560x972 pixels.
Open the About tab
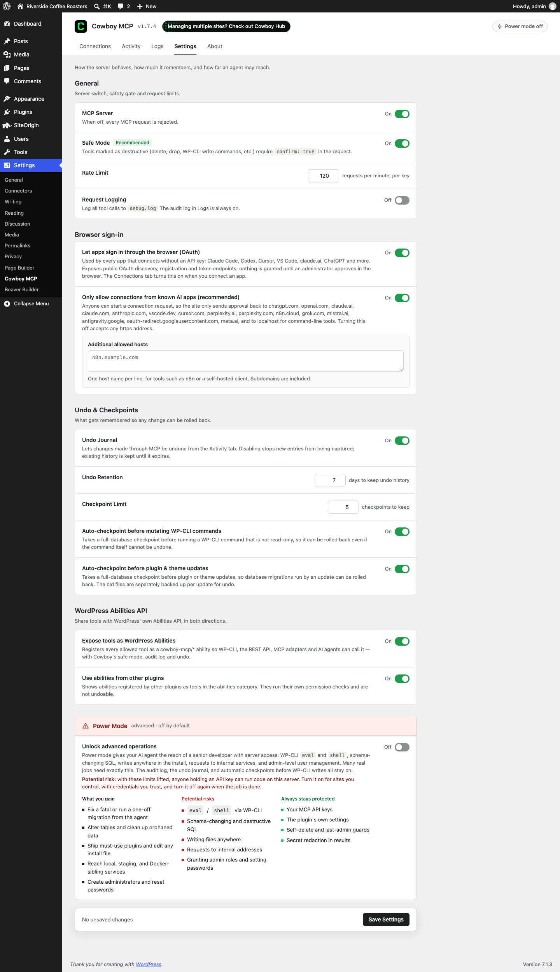(x=215, y=46)
